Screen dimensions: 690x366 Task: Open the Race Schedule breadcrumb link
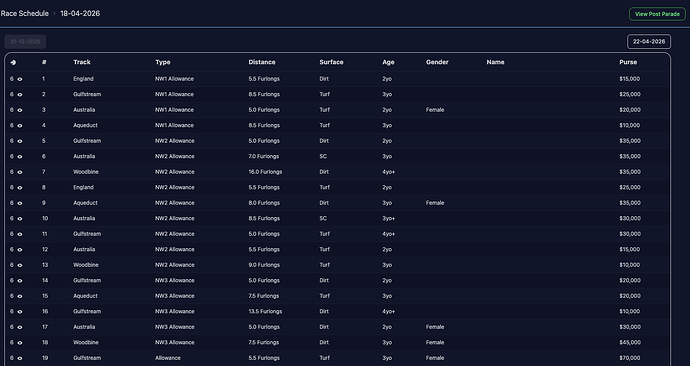[25, 13]
